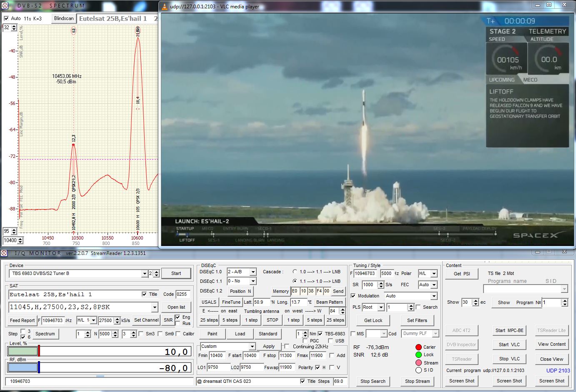The width and height of the screenshot is (576, 392).
Task: Open the DiSEqC 1.0 dropdown
Action: [253, 272]
